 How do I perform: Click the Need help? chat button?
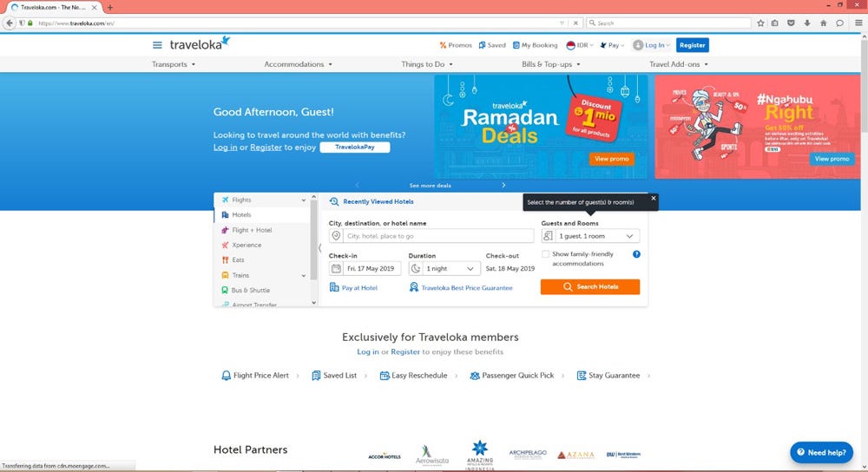(x=821, y=453)
